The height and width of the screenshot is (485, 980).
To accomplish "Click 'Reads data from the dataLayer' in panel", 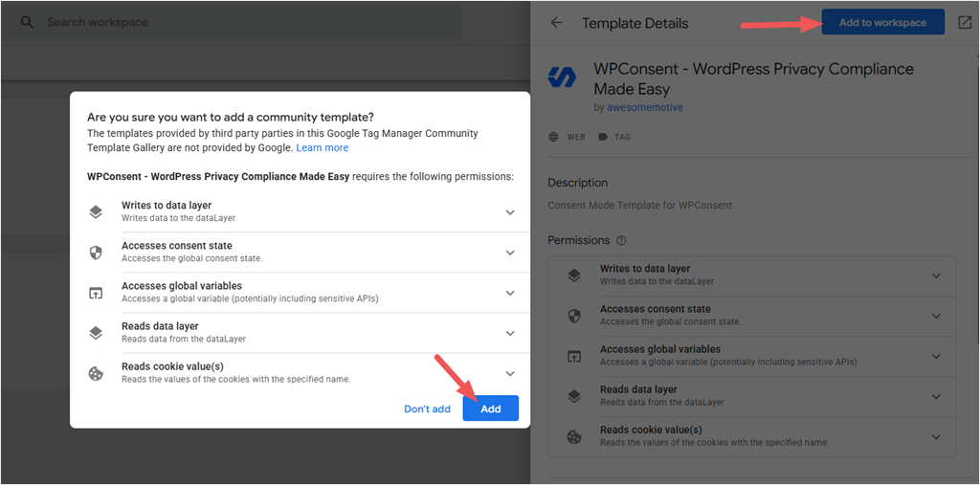I will click(x=662, y=402).
